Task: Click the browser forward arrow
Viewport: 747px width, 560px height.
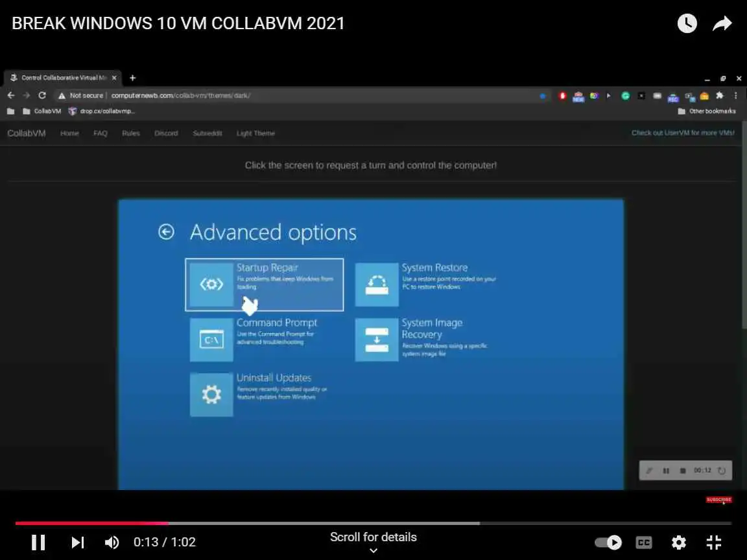Action: (x=26, y=95)
